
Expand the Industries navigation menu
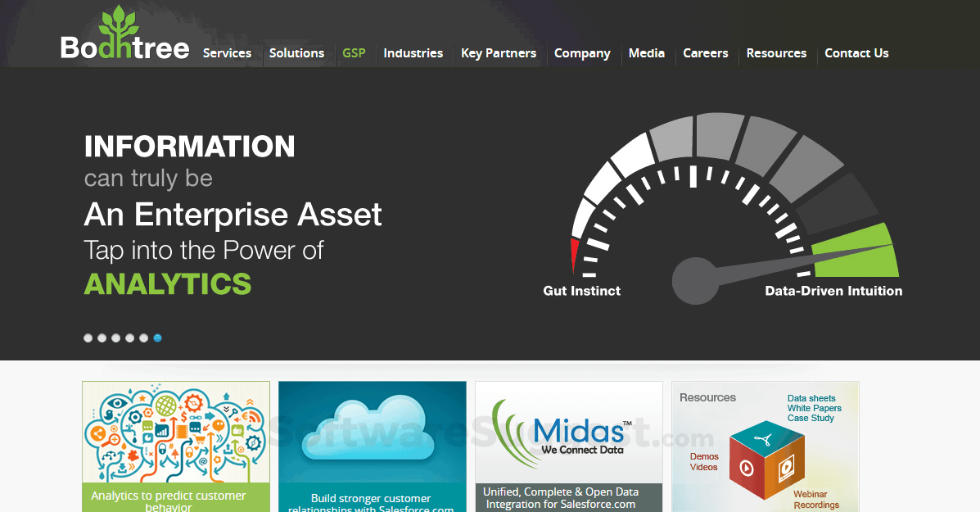point(413,53)
